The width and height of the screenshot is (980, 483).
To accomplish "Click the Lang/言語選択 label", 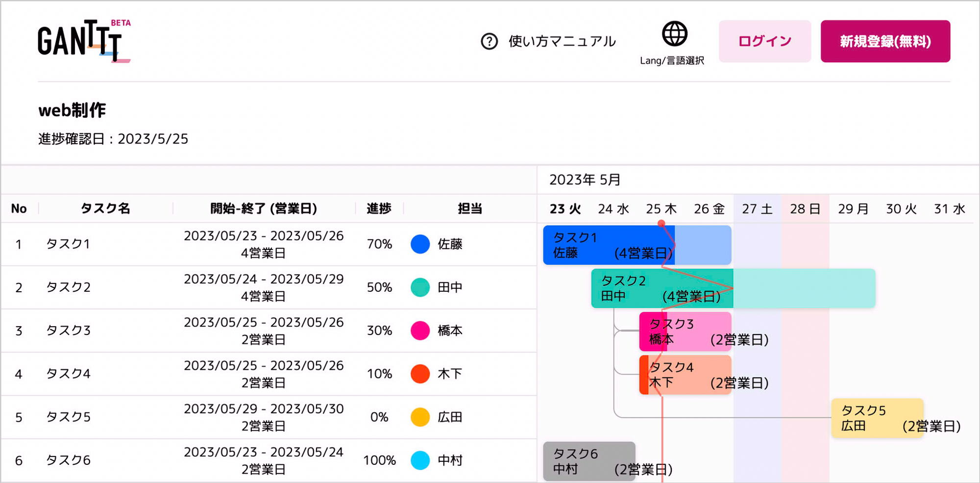I will [672, 61].
